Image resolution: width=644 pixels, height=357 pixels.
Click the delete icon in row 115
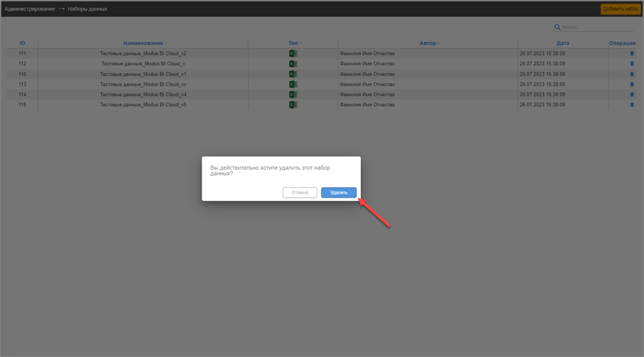tap(631, 105)
